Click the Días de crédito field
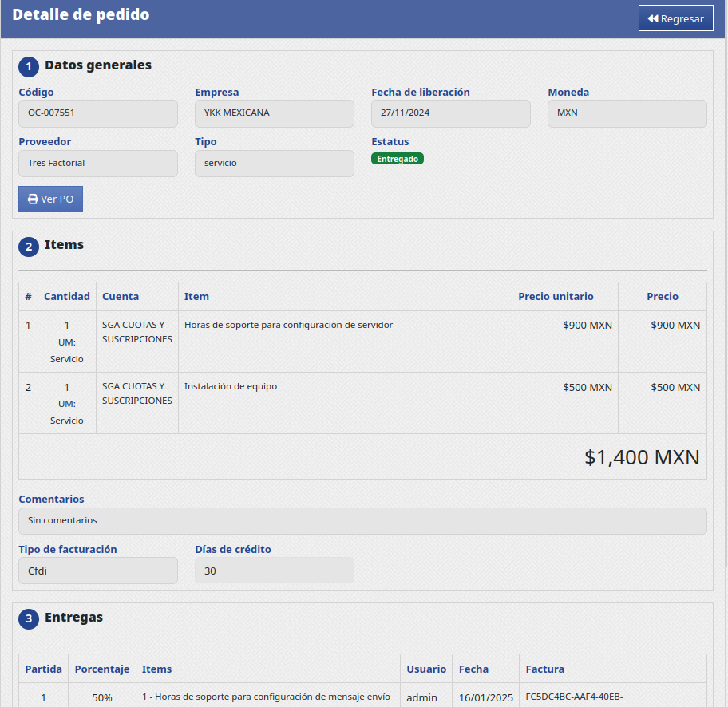 274,571
